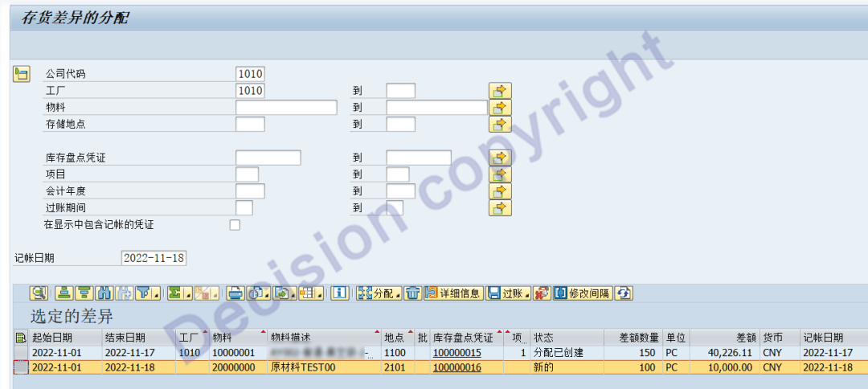The width and height of the screenshot is (868, 389).
Task: Click the 库存盘点凭证 to-value input field
Action: (x=419, y=158)
